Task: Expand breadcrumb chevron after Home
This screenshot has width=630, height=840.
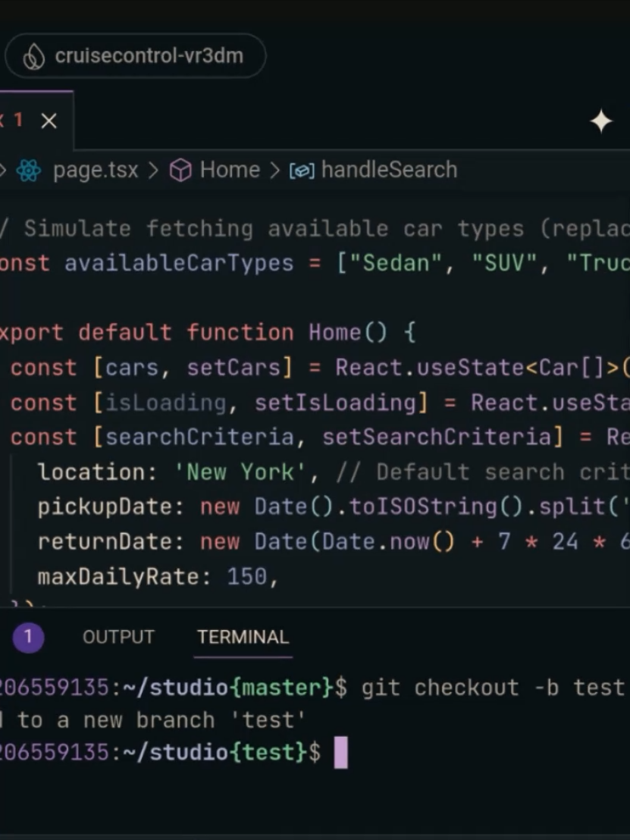Action: (x=275, y=171)
